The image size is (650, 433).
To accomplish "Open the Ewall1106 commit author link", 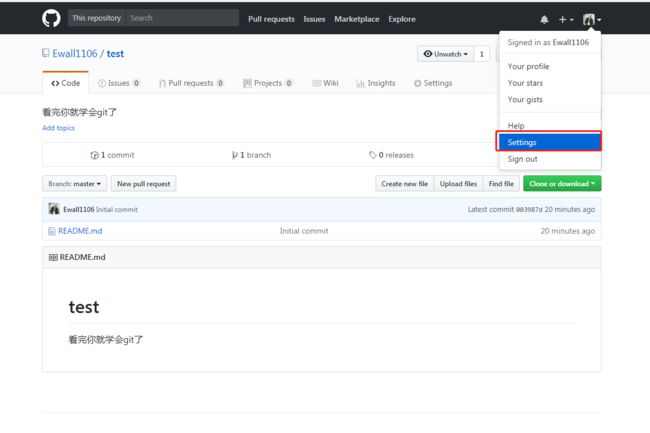I will 79,210.
